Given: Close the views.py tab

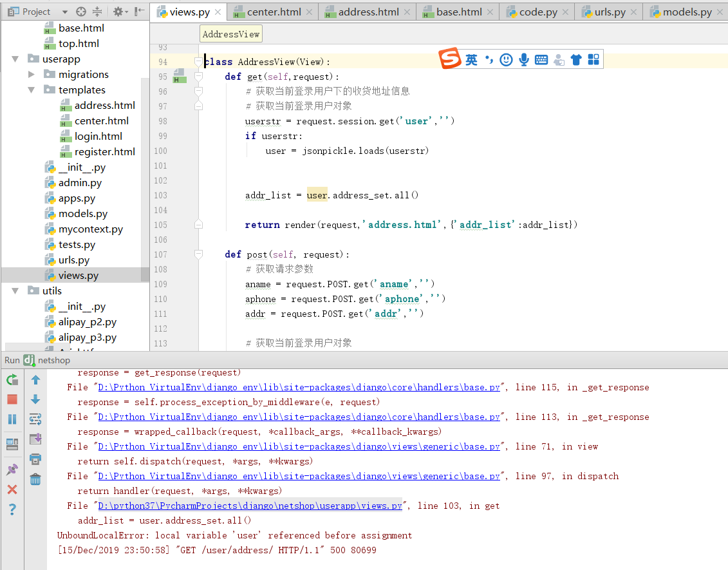Looking at the screenshot, I should click(x=218, y=12).
